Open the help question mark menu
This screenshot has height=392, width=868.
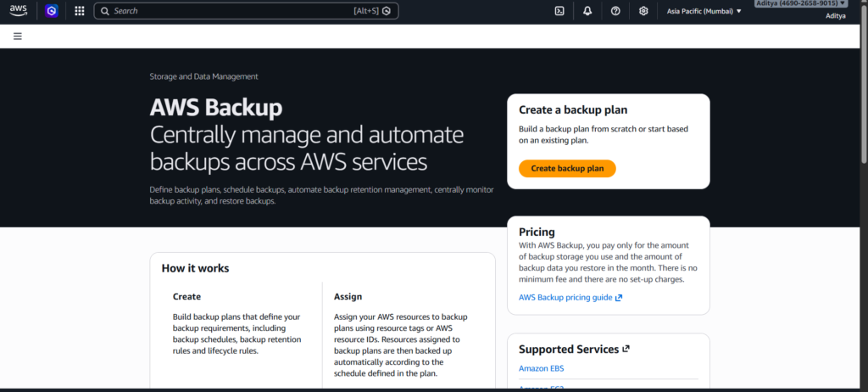pyautogui.click(x=615, y=11)
